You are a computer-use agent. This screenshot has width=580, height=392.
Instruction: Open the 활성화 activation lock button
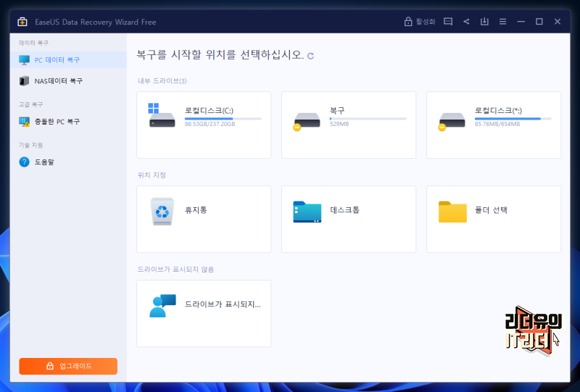(x=420, y=22)
